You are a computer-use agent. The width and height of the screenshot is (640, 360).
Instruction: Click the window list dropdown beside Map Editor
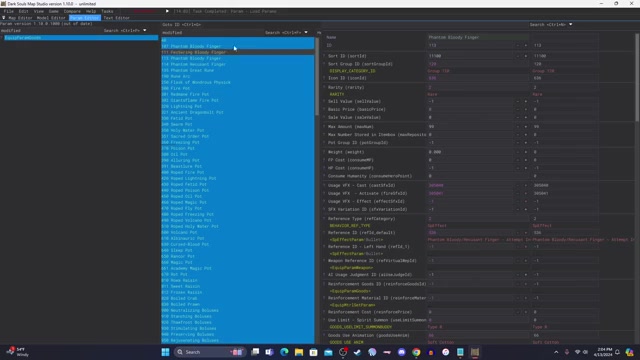(x=4, y=18)
